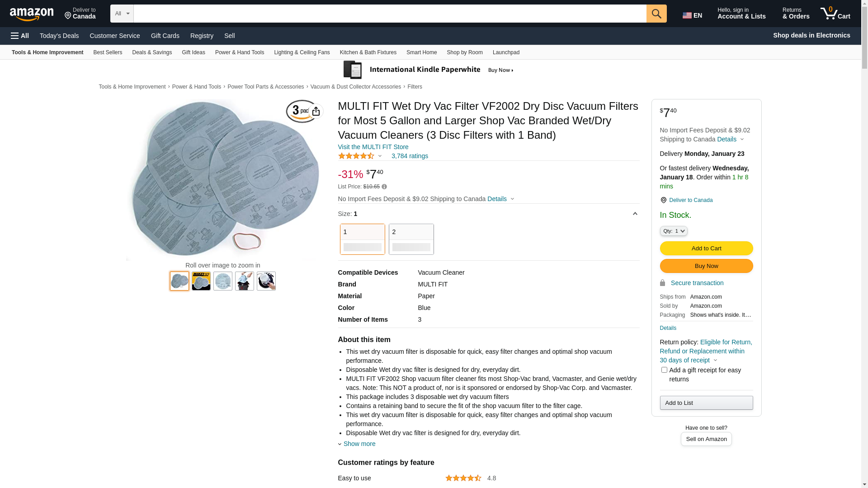
Task: Open the shopping cart icon
Action: click(835, 14)
